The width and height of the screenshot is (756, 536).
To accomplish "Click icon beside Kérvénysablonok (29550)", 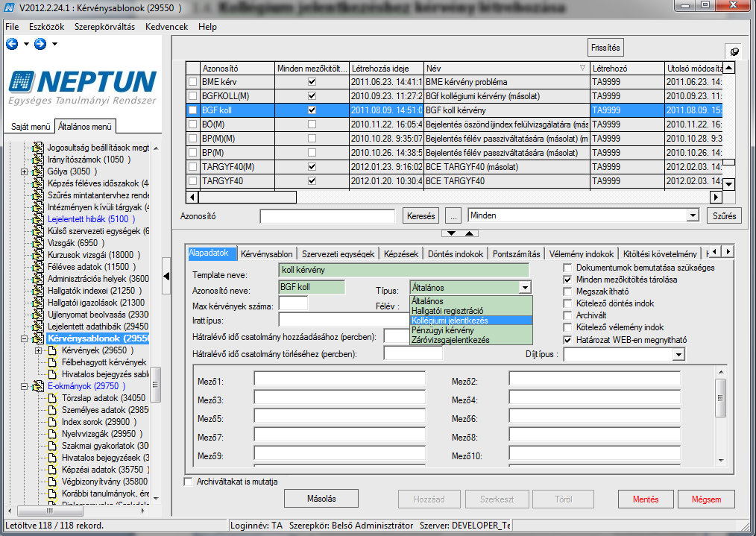I will (x=38, y=338).
